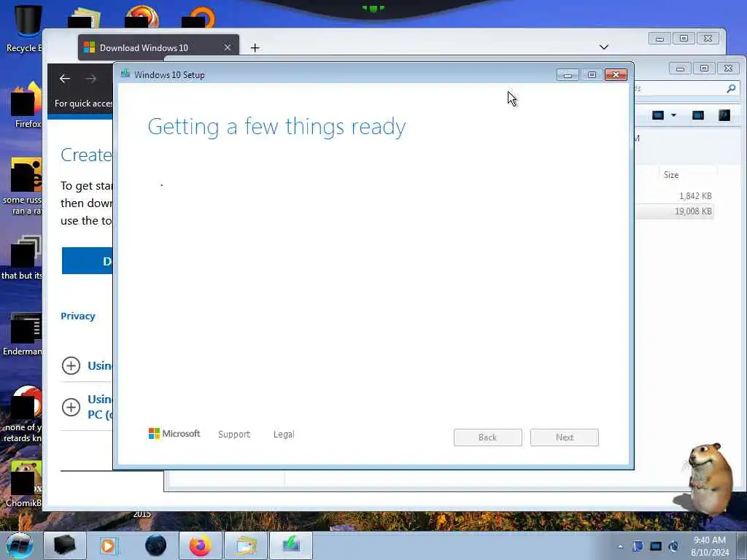Click the Back button in Setup
Viewport: 747px width, 560px height.
click(488, 437)
